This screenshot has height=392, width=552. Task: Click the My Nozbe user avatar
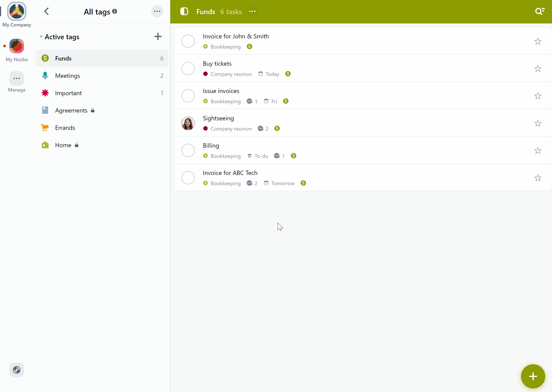pos(16,46)
